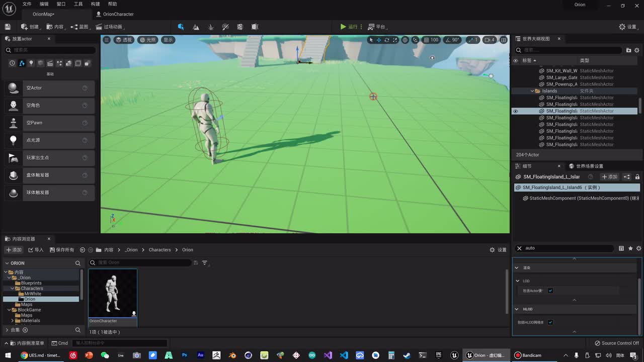This screenshot has width=644, height=362.
Task: Click the 搜索类 class search field in Place Actors
Action: point(50,50)
